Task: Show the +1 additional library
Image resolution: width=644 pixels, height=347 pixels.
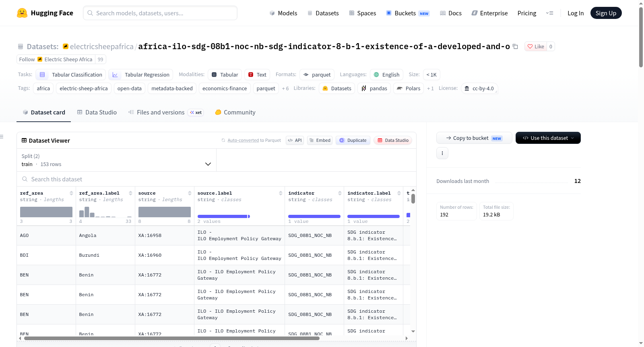Action: pyautogui.click(x=430, y=88)
